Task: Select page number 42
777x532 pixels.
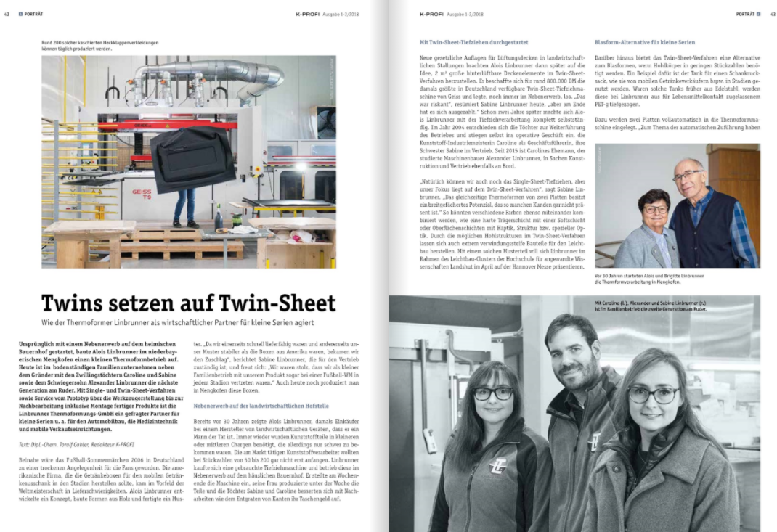Action: (7, 14)
